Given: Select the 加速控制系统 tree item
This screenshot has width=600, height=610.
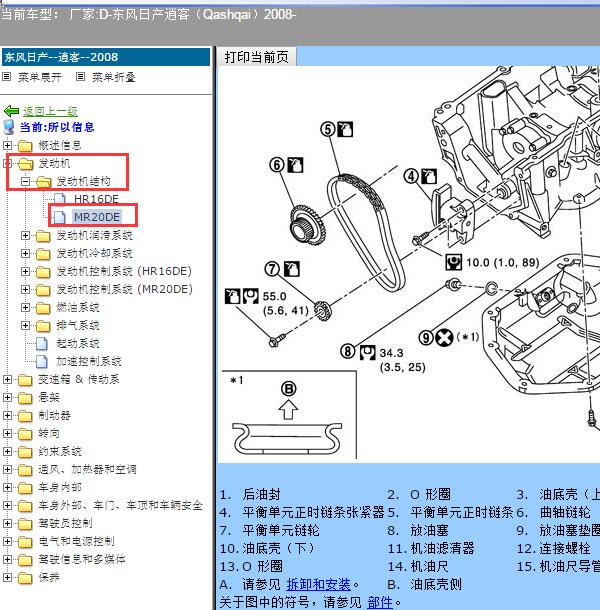Looking at the screenshot, I should click(89, 361).
